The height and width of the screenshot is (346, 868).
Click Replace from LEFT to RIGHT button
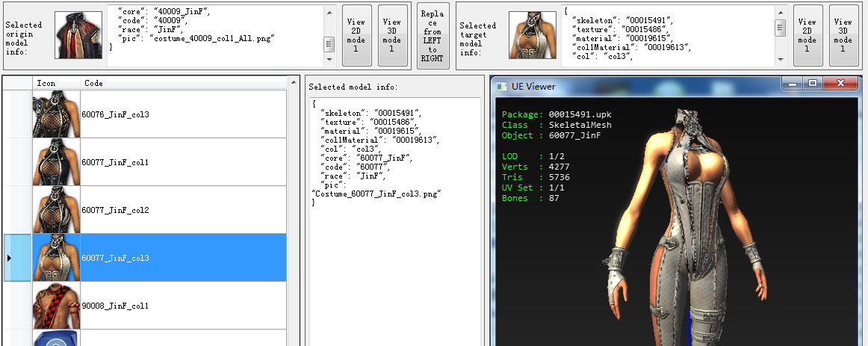pyautogui.click(x=433, y=36)
